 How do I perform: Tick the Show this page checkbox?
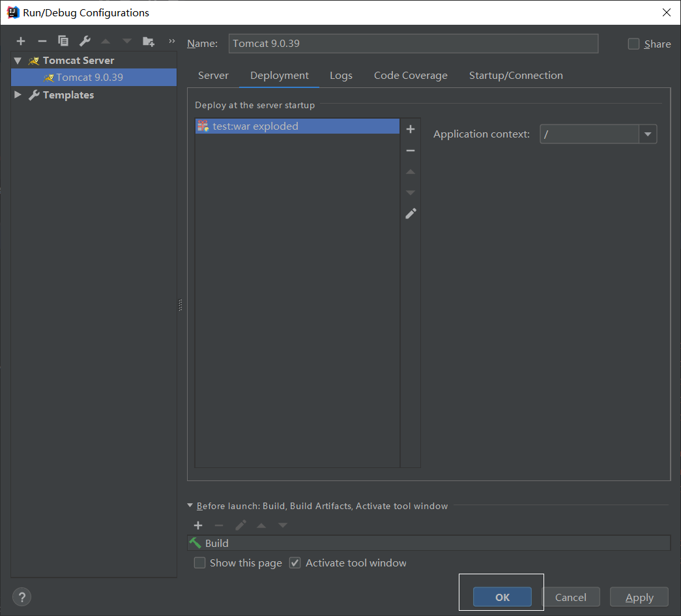coord(200,563)
